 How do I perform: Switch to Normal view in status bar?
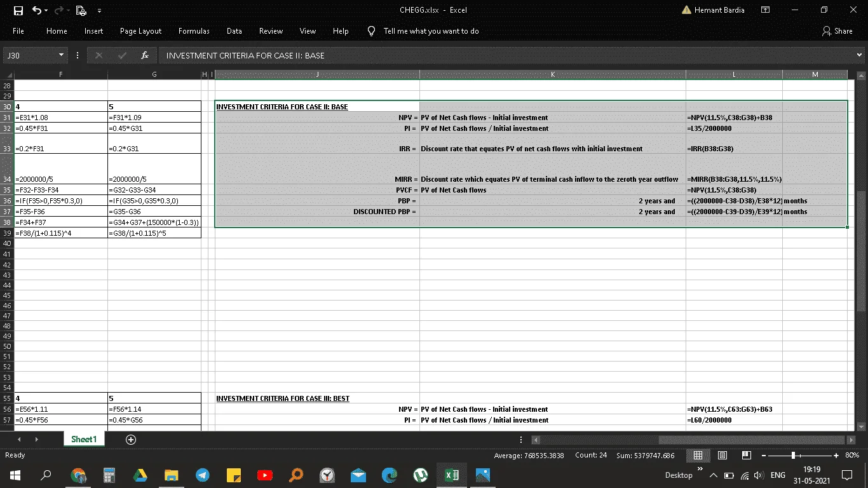tap(698, 455)
